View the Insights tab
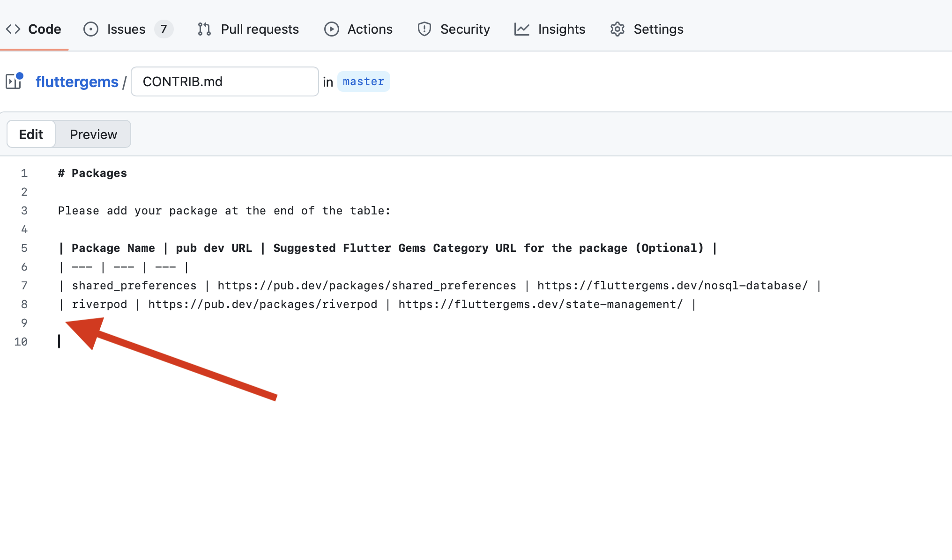 point(550,29)
